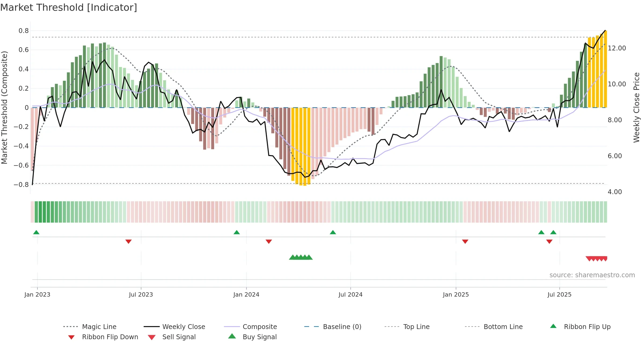Toggle the Buy Signal legend entry

tap(252, 337)
